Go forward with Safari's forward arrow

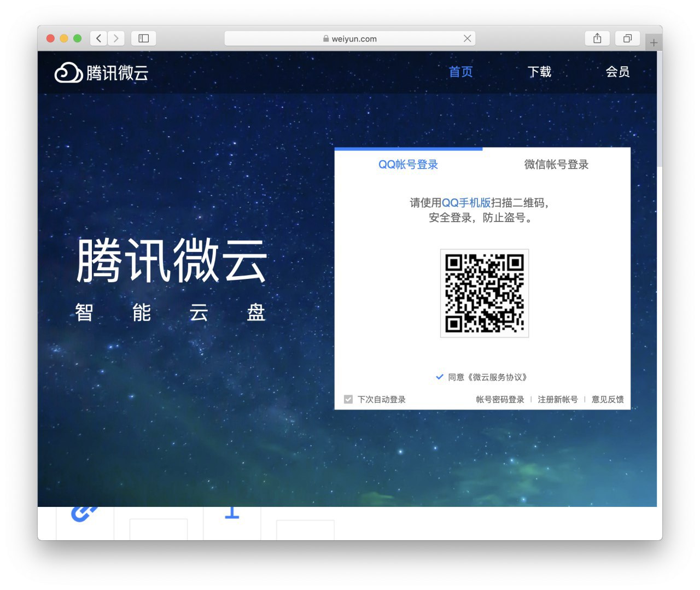[116, 38]
